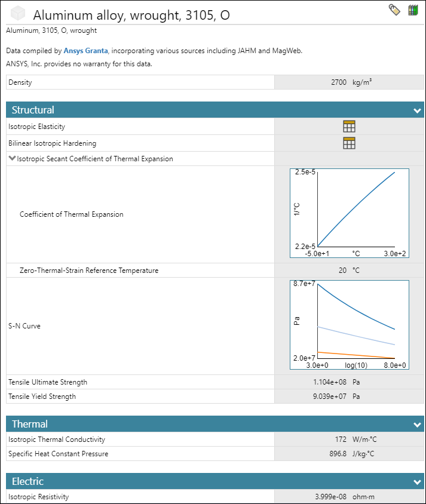
Task: Open the S-N Curve chart thumbnail
Action: (349, 325)
